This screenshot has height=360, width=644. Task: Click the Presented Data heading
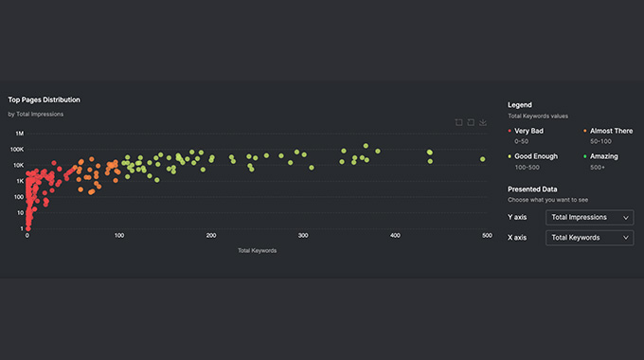pyautogui.click(x=532, y=189)
